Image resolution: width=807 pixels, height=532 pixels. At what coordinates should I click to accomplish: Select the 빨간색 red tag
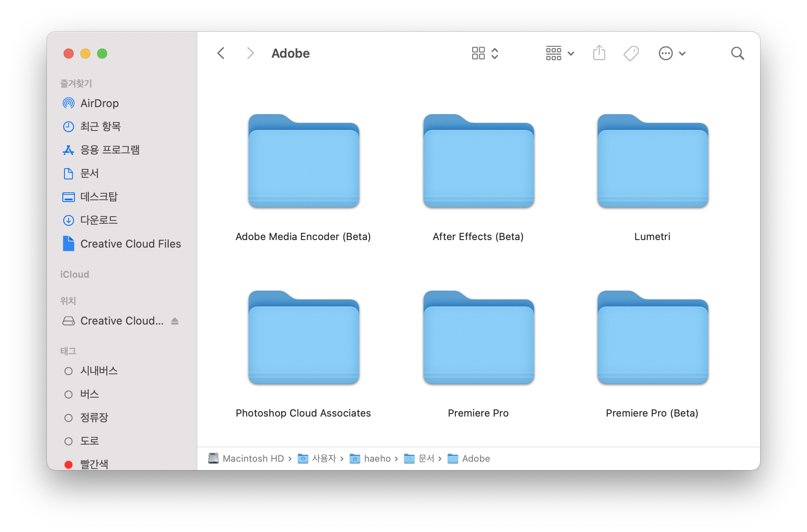pos(94,464)
